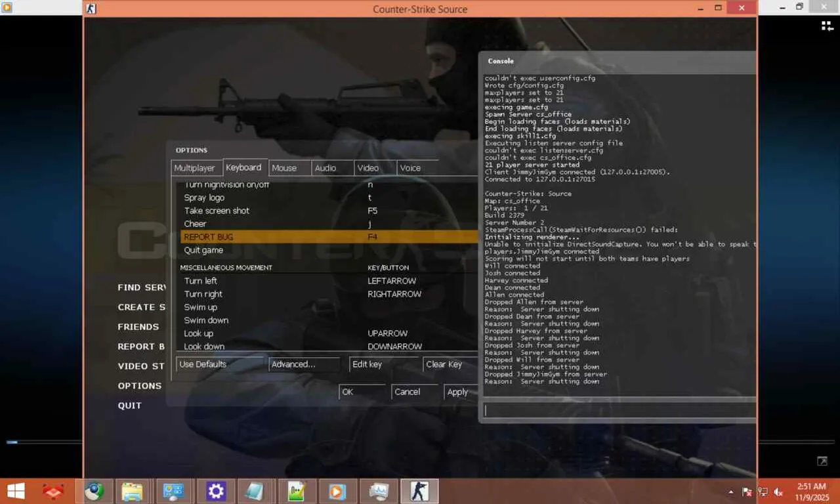Screen dimensions: 840x504
Task: Confirm options with the OK button
Action: pyautogui.click(x=362, y=392)
